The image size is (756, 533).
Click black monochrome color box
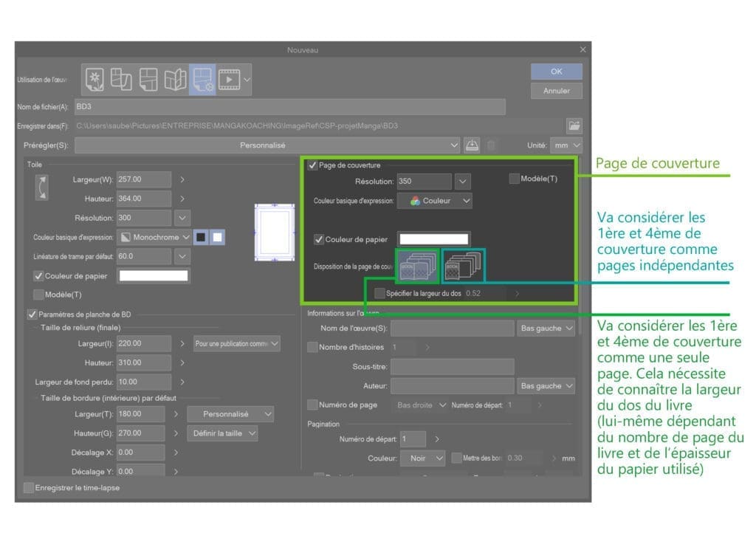[201, 237]
